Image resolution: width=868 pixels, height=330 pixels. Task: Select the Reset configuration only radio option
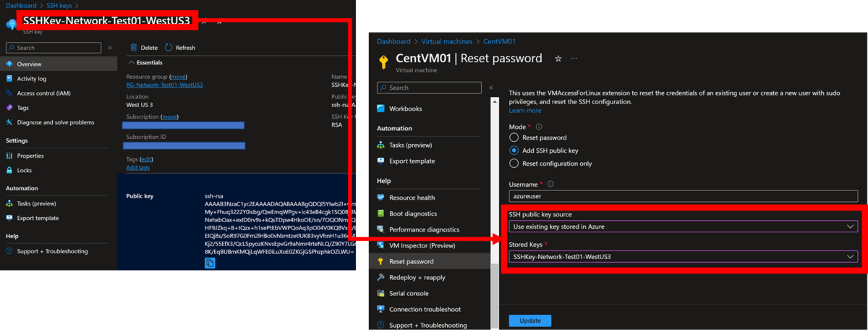[514, 164]
